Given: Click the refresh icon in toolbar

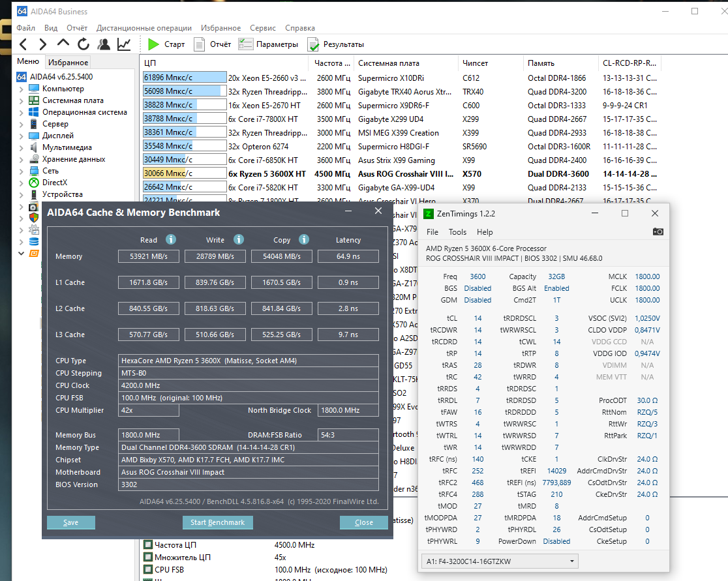Looking at the screenshot, I should click(83, 44).
